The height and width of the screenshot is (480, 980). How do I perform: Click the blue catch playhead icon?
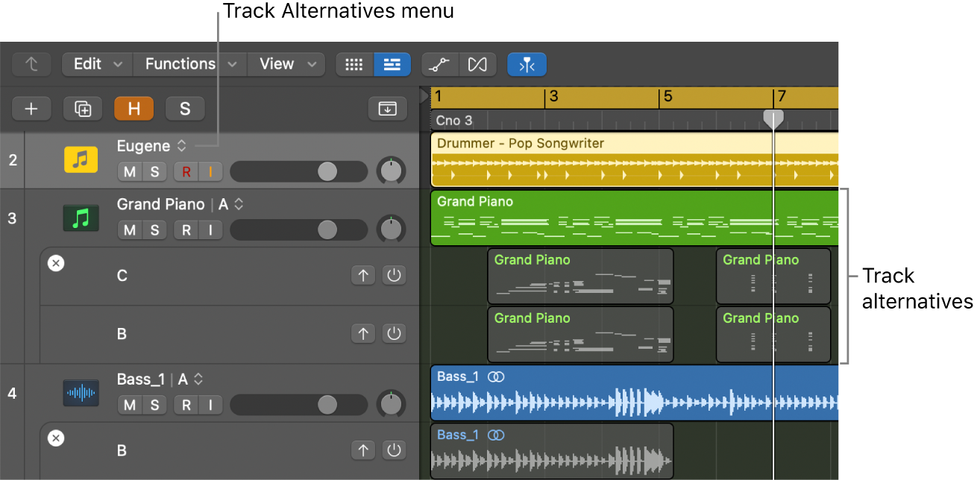[x=527, y=64]
